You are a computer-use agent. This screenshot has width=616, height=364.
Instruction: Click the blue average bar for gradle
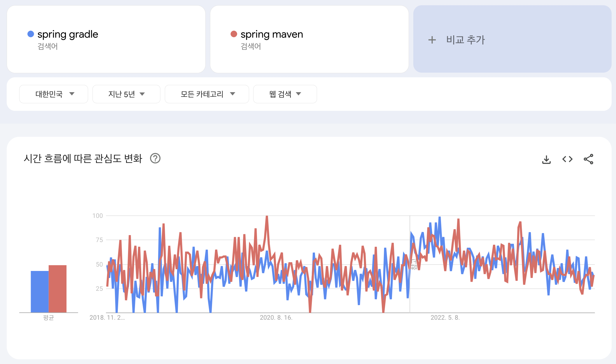coord(40,292)
